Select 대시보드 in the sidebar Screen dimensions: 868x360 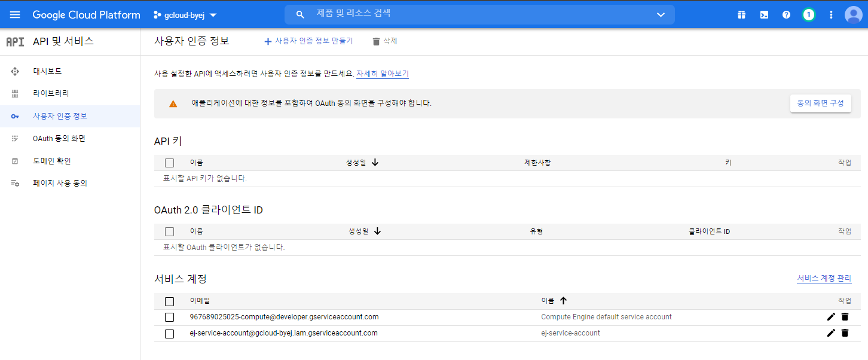[70, 71]
